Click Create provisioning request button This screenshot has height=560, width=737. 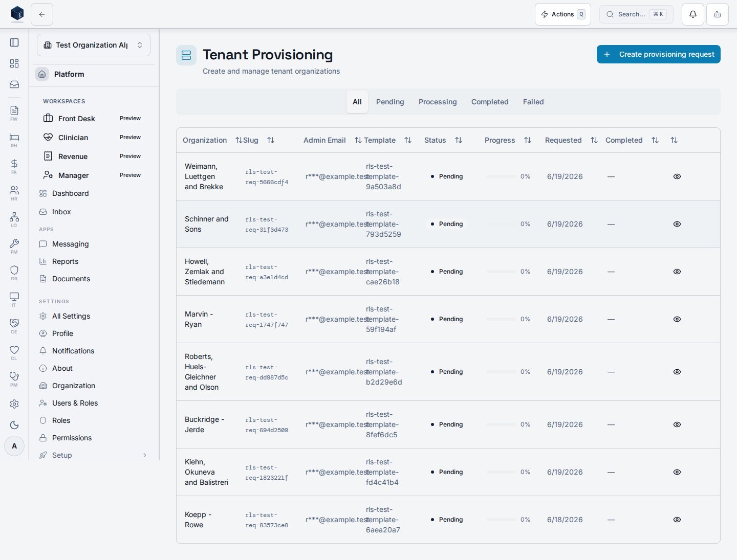tap(659, 54)
